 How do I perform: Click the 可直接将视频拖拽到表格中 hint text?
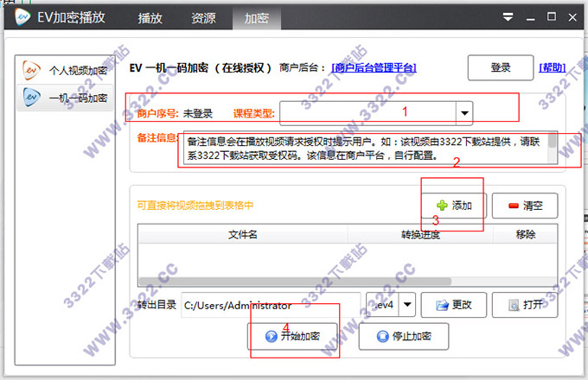pyautogui.click(x=195, y=206)
